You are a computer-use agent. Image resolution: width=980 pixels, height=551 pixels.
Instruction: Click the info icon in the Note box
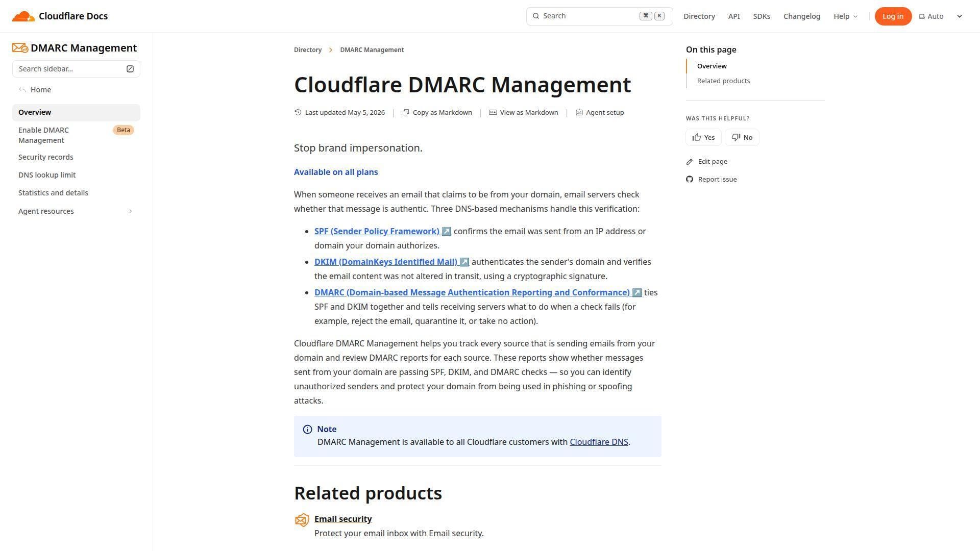[307, 430]
